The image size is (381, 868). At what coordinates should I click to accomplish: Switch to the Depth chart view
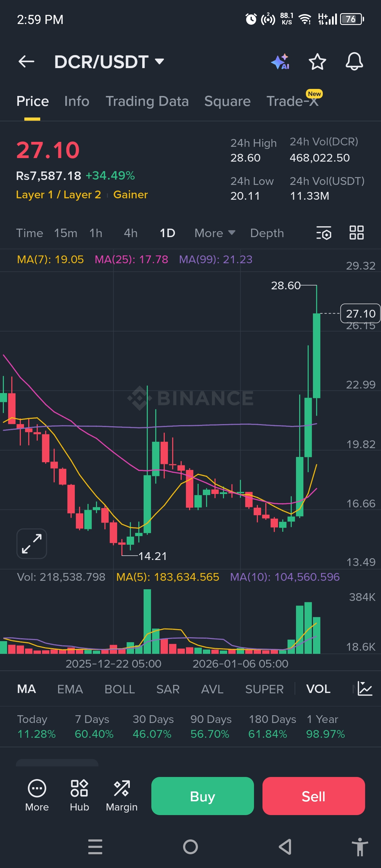point(267,233)
